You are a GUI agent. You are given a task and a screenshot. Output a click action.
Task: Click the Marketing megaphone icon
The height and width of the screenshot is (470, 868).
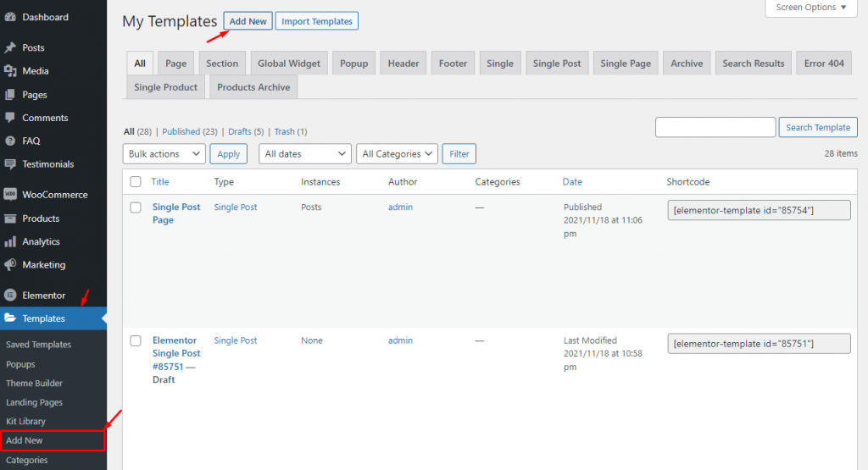(x=10, y=265)
